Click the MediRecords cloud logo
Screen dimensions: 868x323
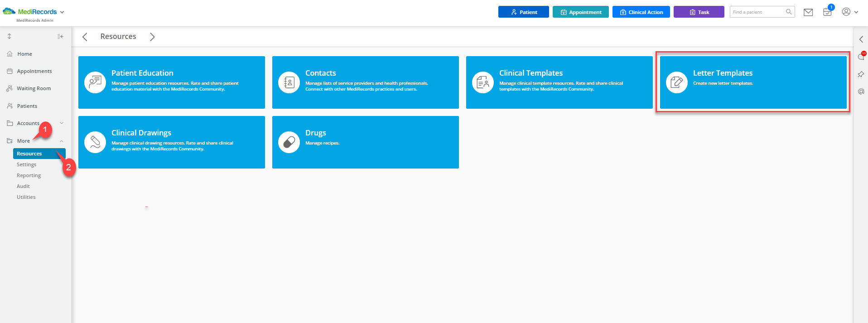pyautogui.click(x=9, y=11)
